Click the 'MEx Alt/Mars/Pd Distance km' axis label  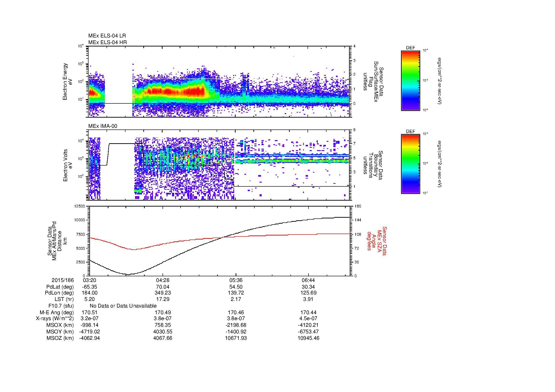click(57, 241)
